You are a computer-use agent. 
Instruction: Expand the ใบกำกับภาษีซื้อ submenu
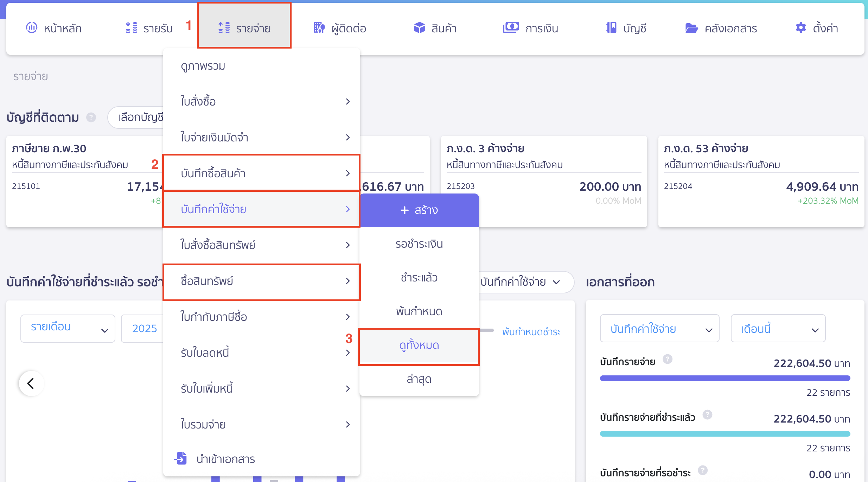262,317
